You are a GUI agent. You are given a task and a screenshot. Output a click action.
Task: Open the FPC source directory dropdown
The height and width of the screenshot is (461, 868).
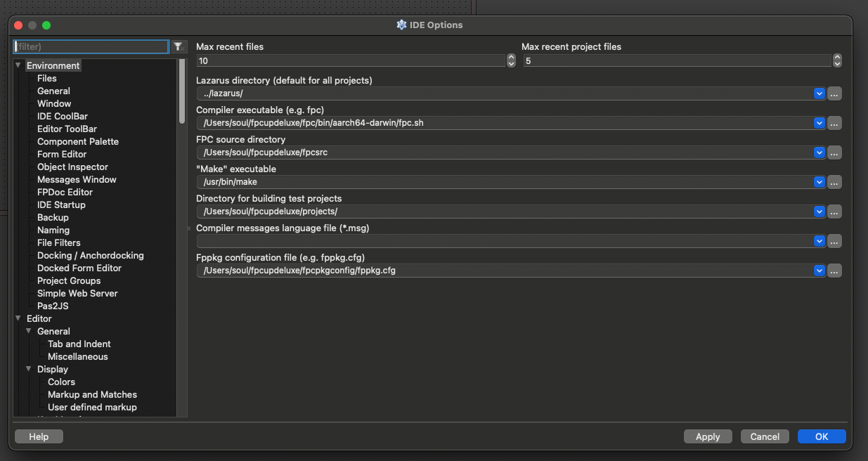(x=819, y=152)
